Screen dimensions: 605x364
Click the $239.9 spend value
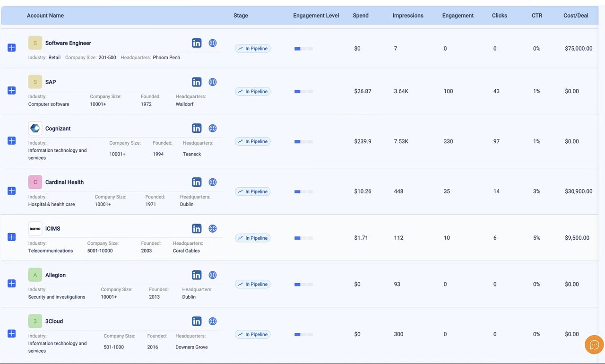[x=363, y=141]
